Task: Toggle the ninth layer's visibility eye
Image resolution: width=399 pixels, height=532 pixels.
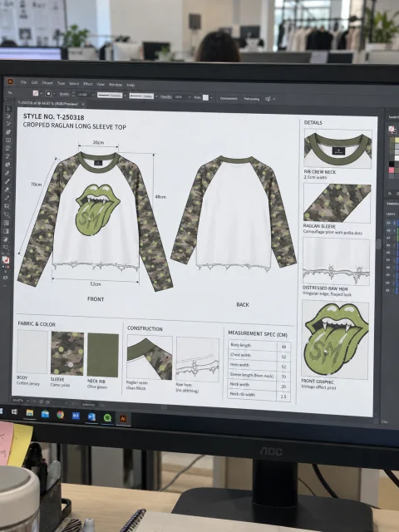Action: click(388, 283)
